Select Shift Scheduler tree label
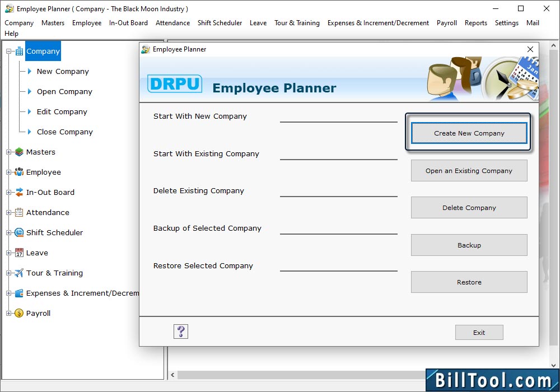 click(x=54, y=233)
